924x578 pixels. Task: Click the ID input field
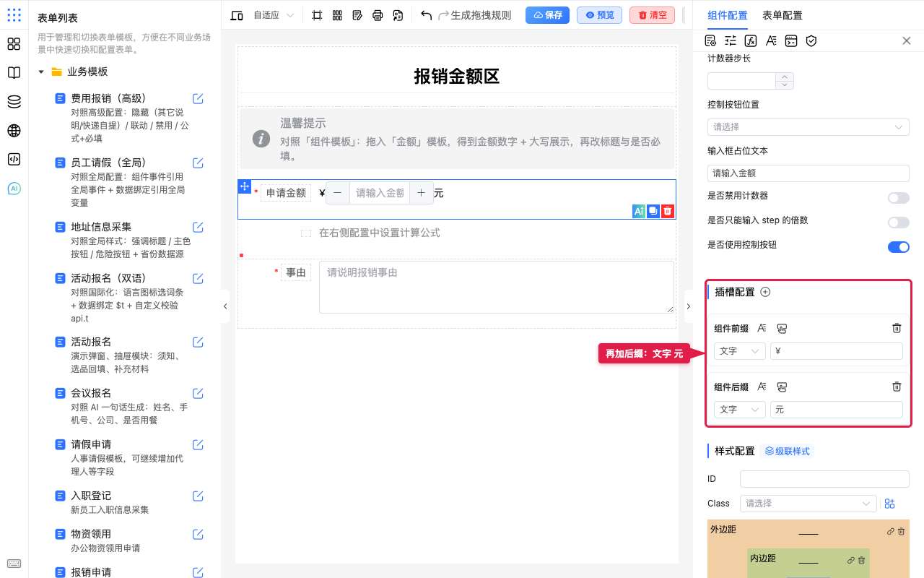click(824, 479)
